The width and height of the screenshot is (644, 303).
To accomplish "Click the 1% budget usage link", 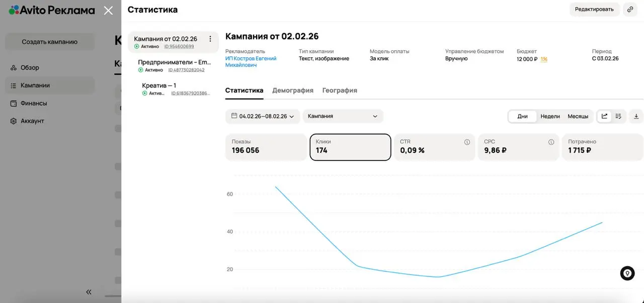I will pos(544,59).
